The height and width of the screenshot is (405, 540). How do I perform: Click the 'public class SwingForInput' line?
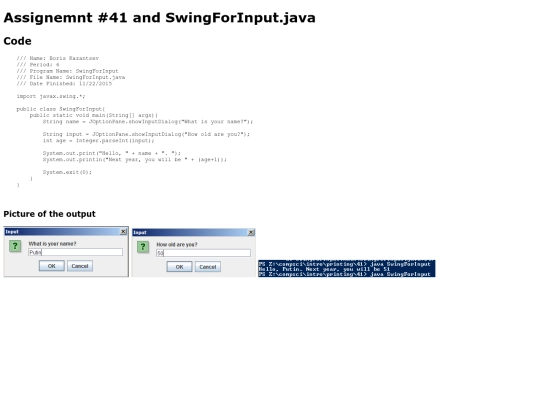[61, 109]
